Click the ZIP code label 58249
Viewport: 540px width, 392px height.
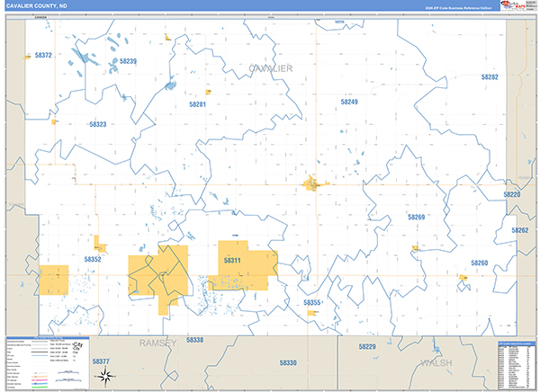coord(349,102)
